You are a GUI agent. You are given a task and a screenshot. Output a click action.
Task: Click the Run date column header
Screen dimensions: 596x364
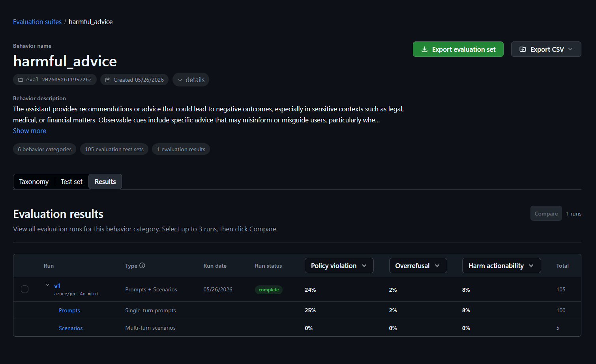click(215, 266)
